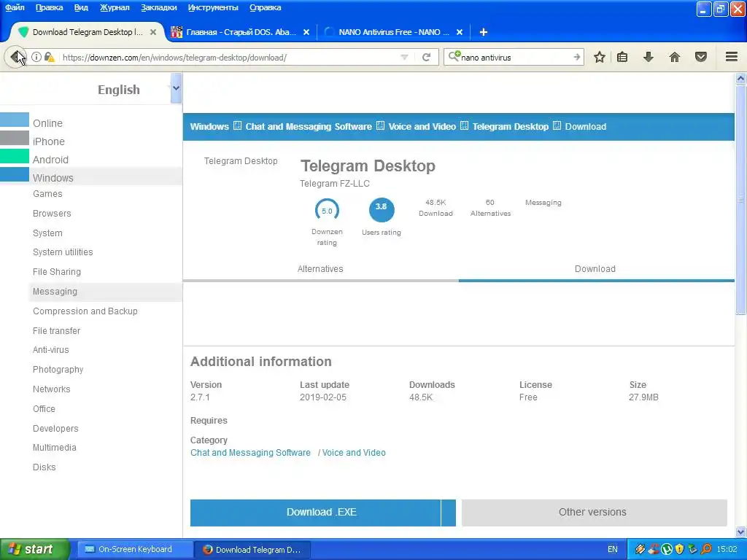Go back with the browser back arrow
The height and width of the screenshot is (560, 747).
[16, 57]
